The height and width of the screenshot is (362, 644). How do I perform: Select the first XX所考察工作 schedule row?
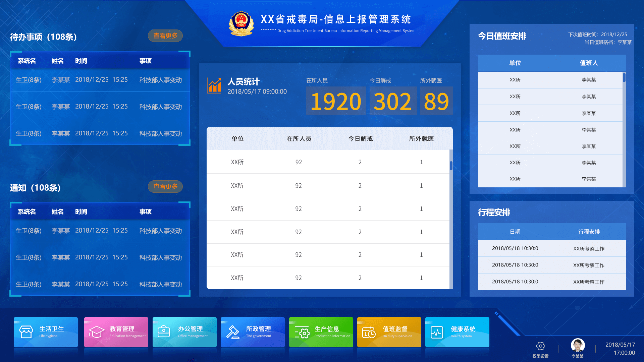coord(589,248)
